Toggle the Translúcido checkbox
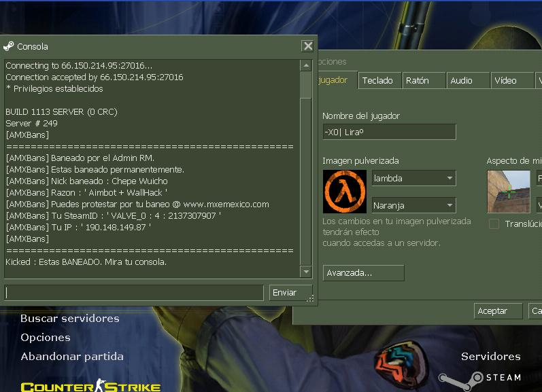This screenshot has height=392, width=542. click(494, 224)
